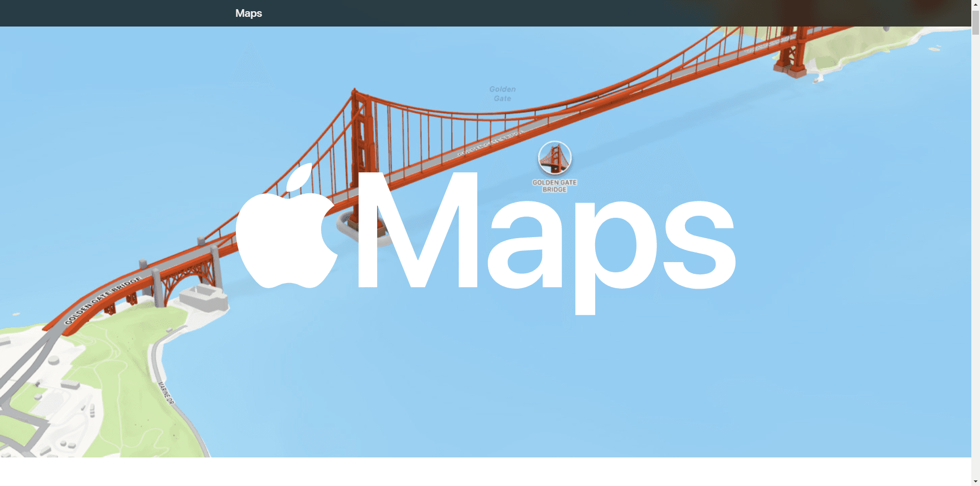Click the vertical scrollbar thumb
980x486 pixels.
975,22
